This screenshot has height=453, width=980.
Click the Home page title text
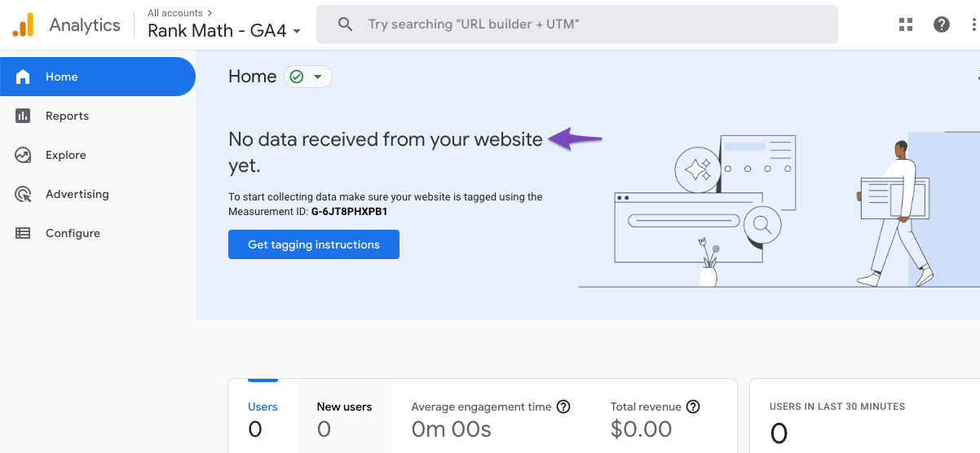pyautogui.click(x=252, y=77)
